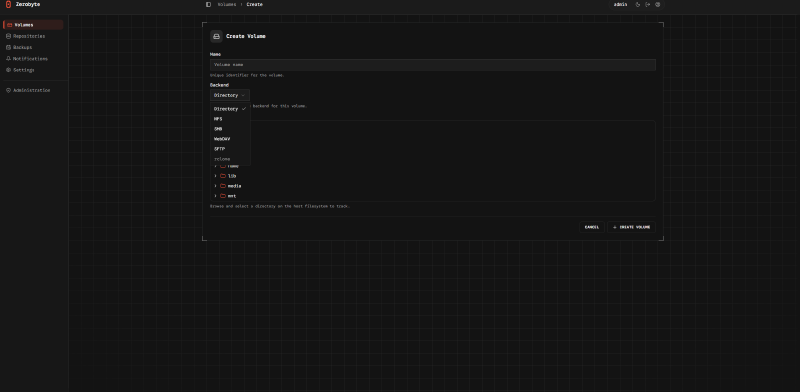This screenshot has height=392, width=800.
Task: Click the mnt folder icon
Action: click(x=223, y=196)
